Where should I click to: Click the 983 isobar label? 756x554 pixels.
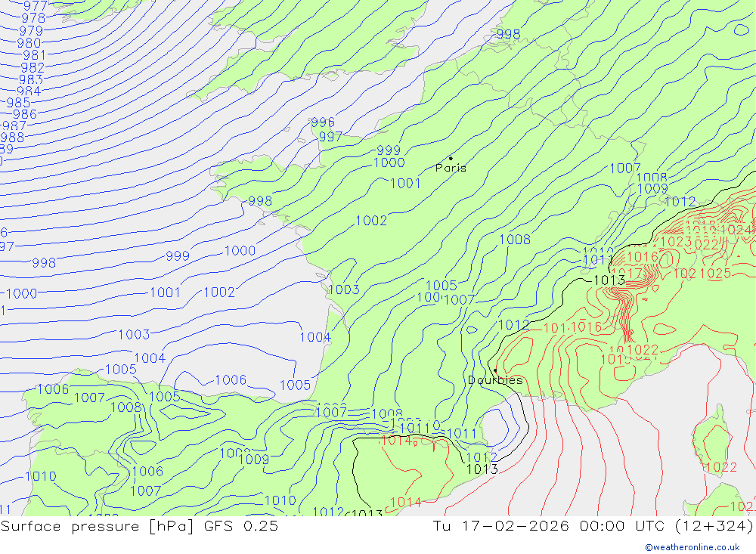[31, 79]
